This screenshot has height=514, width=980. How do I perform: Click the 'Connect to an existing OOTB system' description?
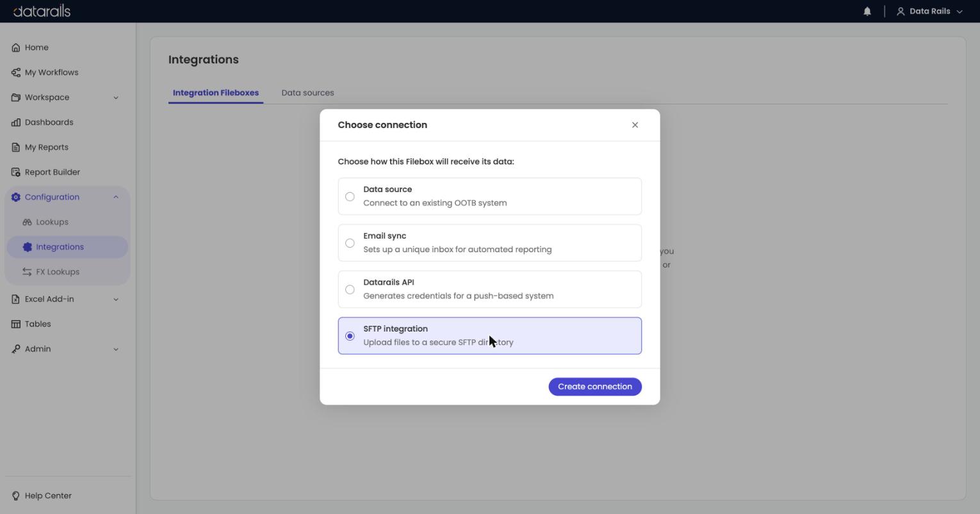435,203
